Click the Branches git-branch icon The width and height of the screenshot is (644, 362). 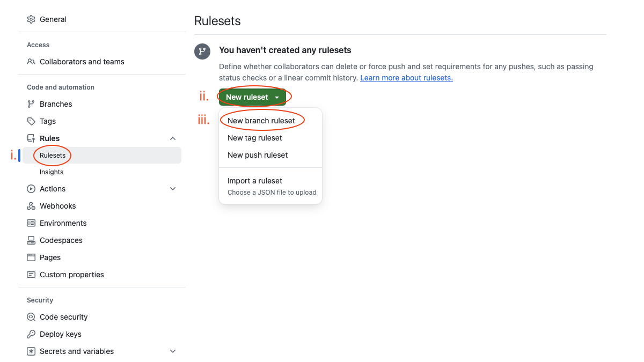click(31, 104)
